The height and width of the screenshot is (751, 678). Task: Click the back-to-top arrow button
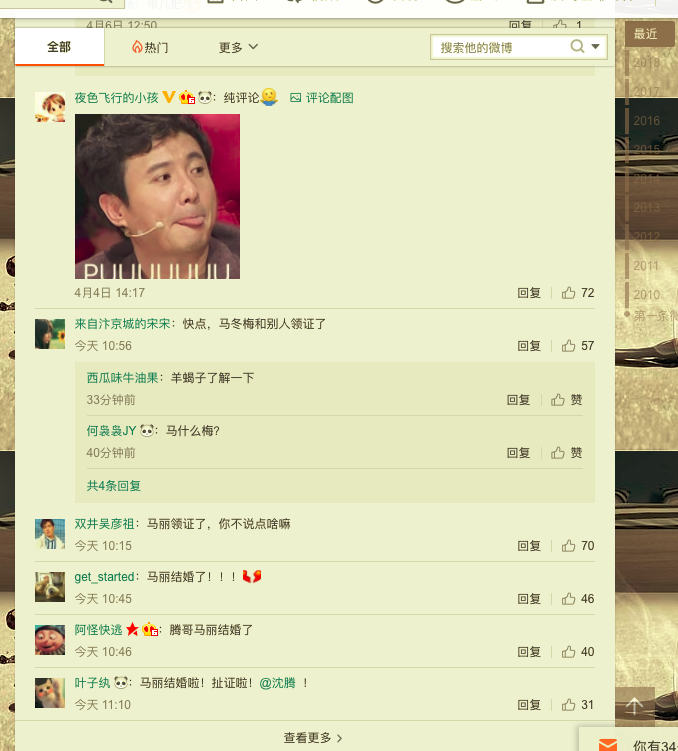coord(635,706)
